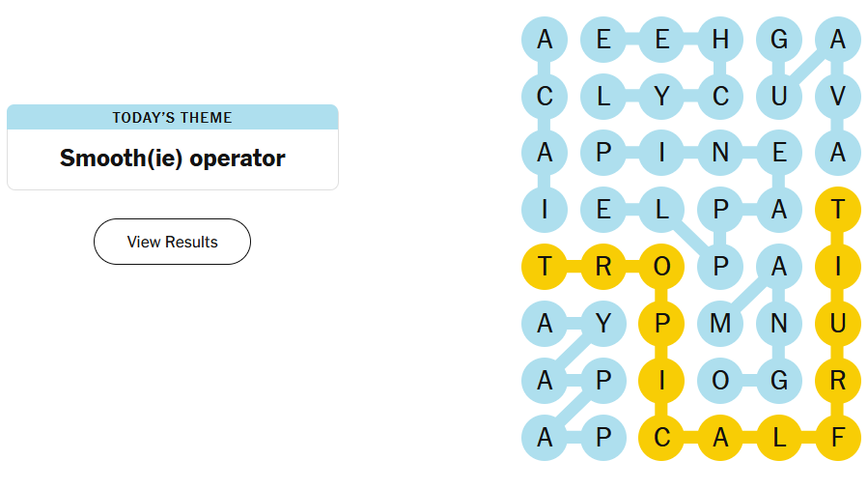Select the letter V tile

(837, 97)
